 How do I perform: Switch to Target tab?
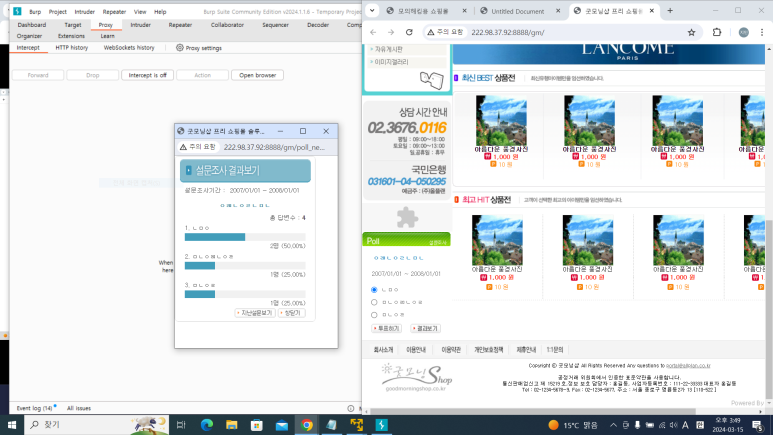pos(73,25)
